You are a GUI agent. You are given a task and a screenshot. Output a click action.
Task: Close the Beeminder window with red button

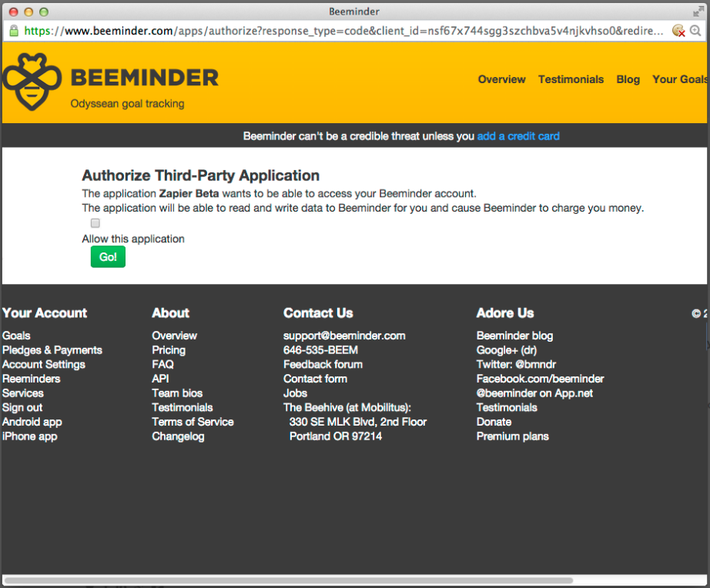point(14,12)
